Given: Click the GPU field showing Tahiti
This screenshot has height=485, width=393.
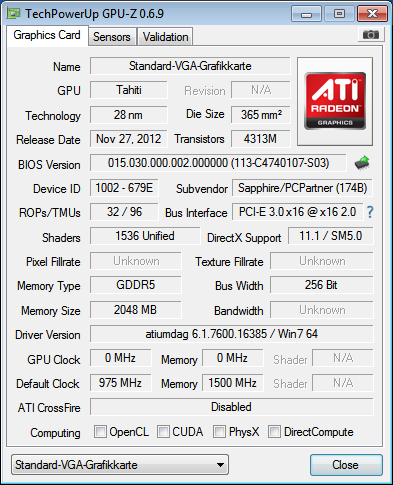Looking at the screenshot, I should tap(129, 90).
